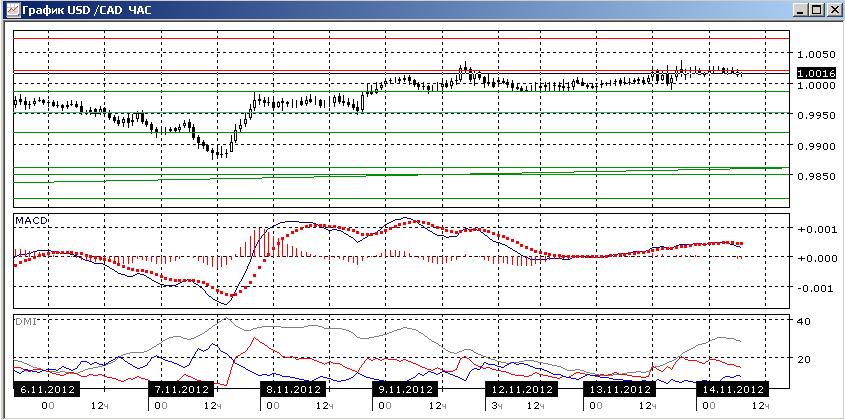This screenshot has height=420, width=845.
Task: Click the 1.0000 price axis label
Action: pyautogui.click(x=815, y=85)
